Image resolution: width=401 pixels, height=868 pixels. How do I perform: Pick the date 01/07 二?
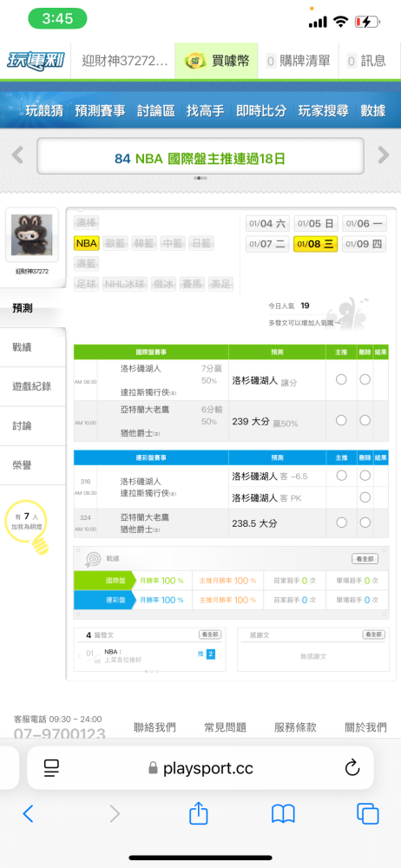[x=267, y=244]
